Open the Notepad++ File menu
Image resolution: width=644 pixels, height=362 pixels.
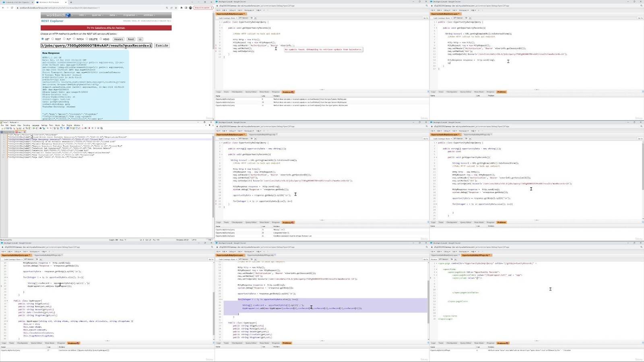point(2,125)
